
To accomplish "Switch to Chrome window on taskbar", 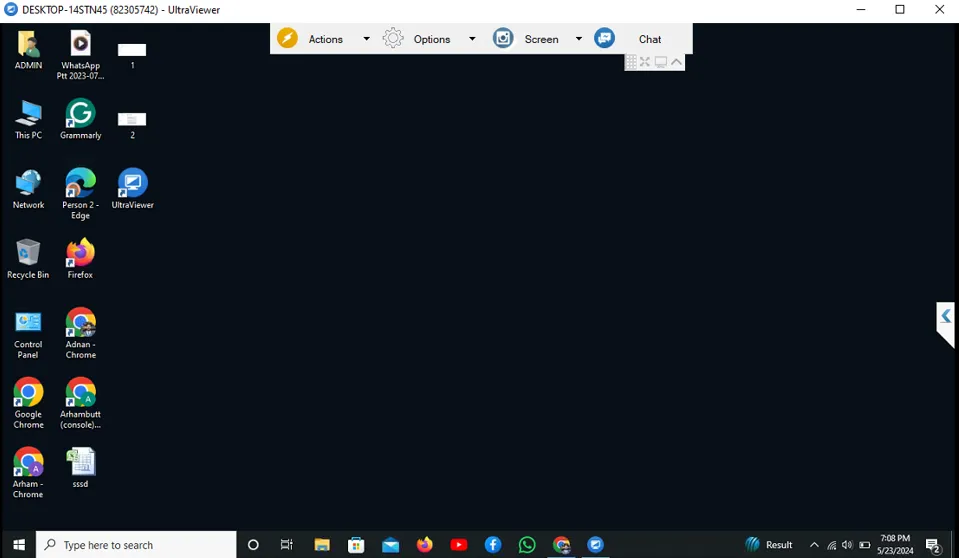I will pos(561,545).
